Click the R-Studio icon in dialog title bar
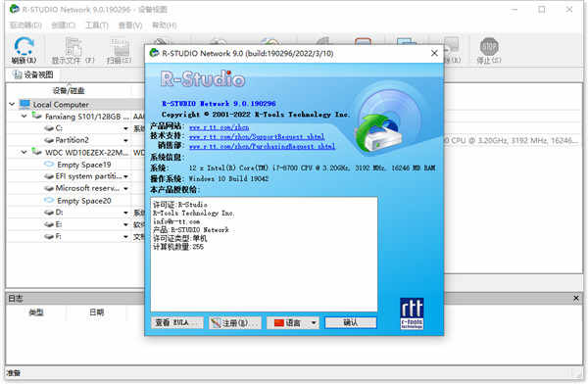Image resolution: width=588 pixels, height=384 pixels. (x=154, y=53)
